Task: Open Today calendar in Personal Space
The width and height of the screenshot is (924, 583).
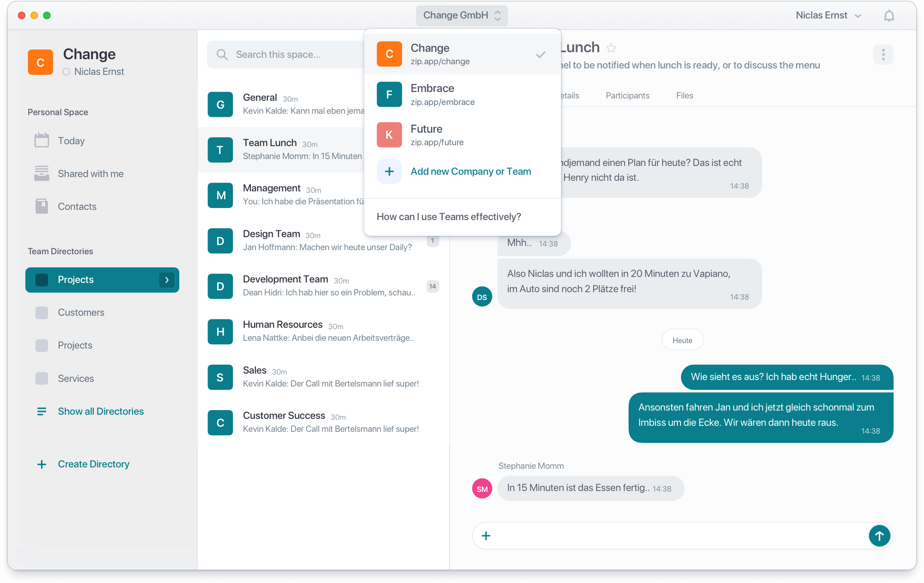Action: click(x=71, y=141)
